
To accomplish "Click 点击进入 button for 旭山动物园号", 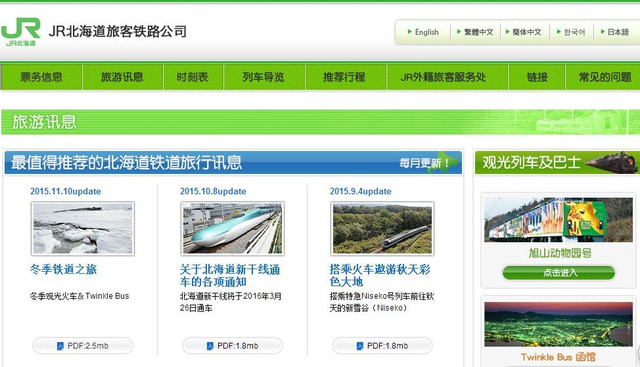I will tap(559, 273).
